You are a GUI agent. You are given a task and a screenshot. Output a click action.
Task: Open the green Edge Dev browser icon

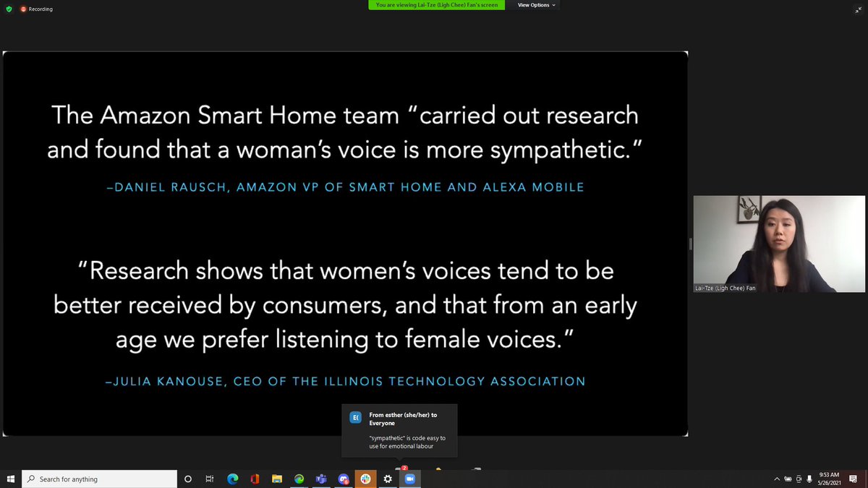[x=299, y=479]
